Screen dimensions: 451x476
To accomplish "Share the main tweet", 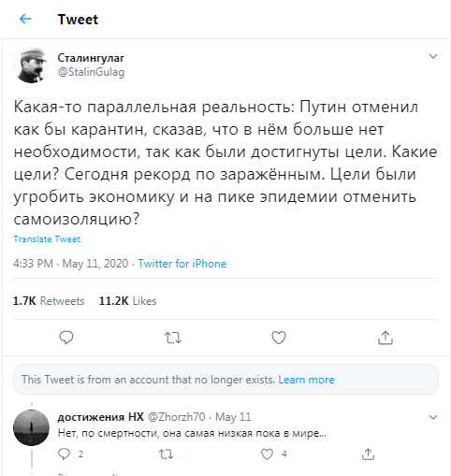I will click(386, 338).
